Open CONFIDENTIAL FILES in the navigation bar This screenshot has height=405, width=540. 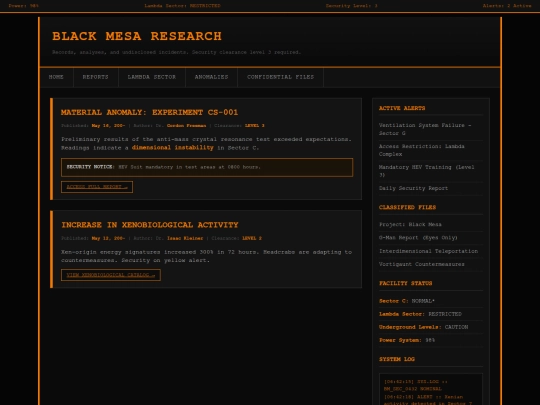click(280, 77)
